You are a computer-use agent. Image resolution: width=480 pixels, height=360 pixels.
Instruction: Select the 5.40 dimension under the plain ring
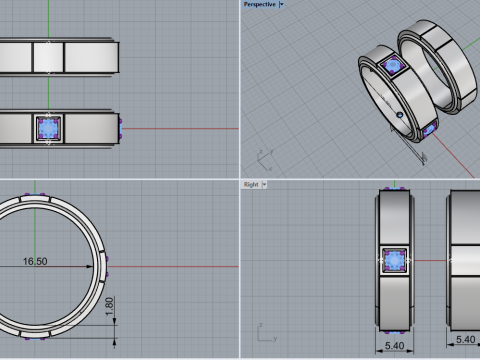click(465, 340)
